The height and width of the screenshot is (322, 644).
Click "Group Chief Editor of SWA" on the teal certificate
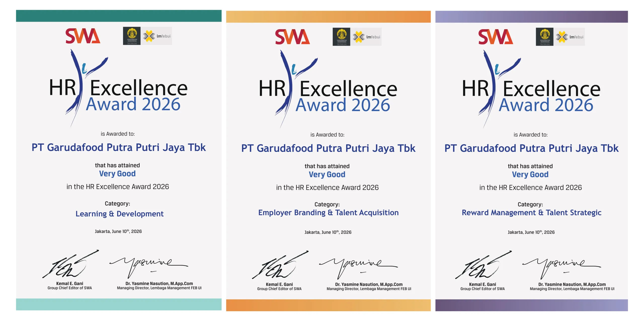pos(70,288)
